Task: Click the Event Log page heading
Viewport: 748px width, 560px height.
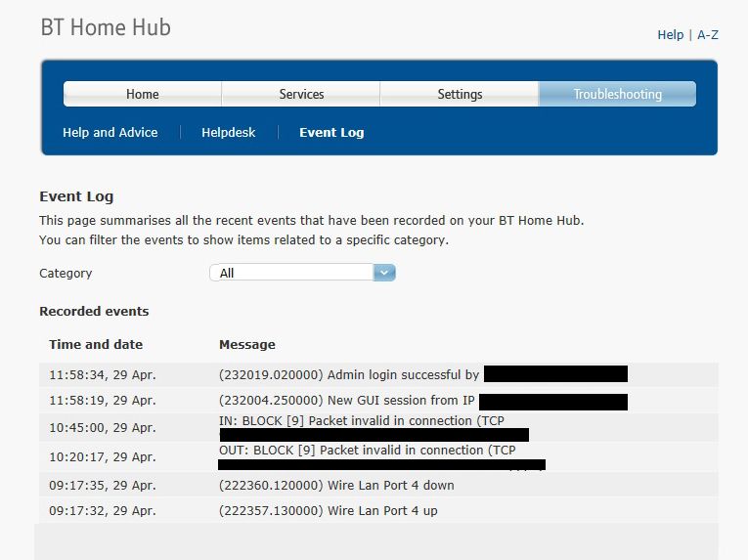Action: click(76, 196)
